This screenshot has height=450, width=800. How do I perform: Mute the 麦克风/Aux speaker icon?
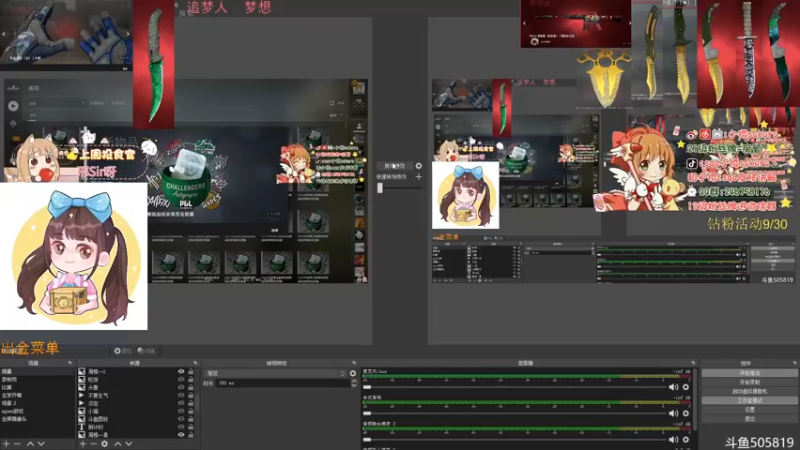click(x=673, y=387)
